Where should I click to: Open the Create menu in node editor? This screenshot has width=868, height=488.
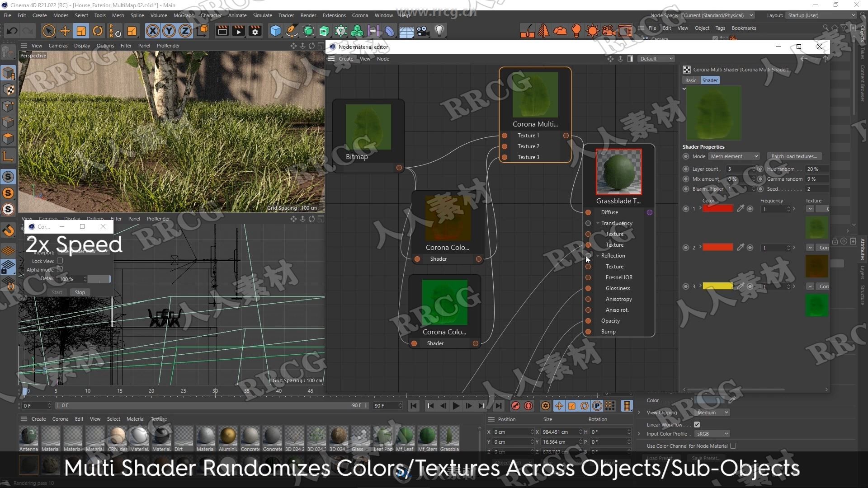click(x=346, y=59)
